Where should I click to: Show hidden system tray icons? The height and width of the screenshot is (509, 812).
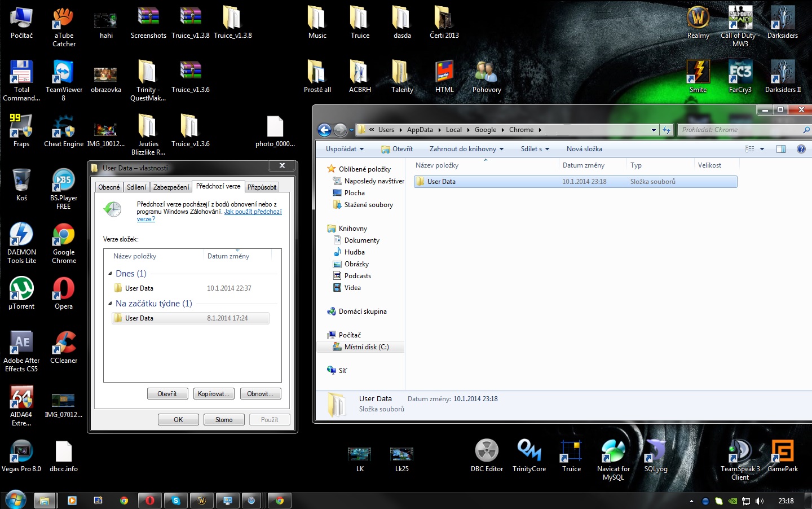pos(691,501)
